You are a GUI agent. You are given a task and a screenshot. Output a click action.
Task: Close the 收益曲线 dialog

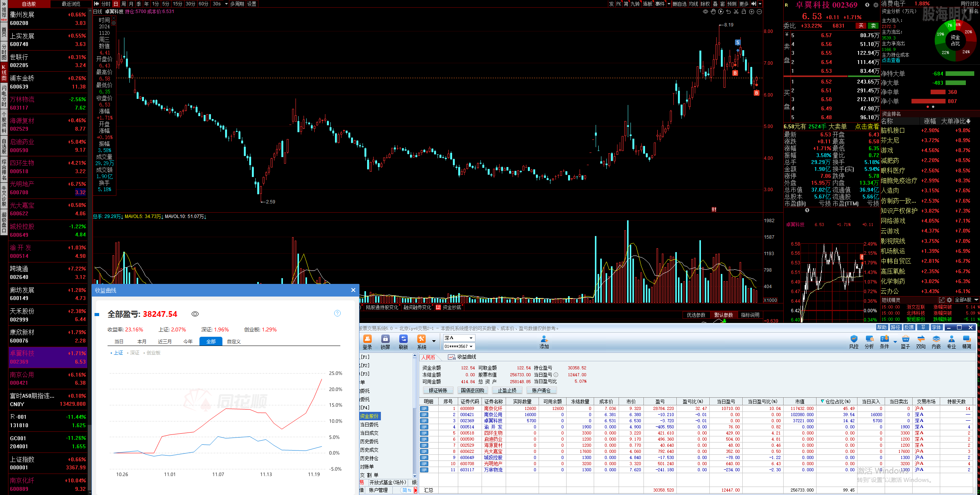353,290
